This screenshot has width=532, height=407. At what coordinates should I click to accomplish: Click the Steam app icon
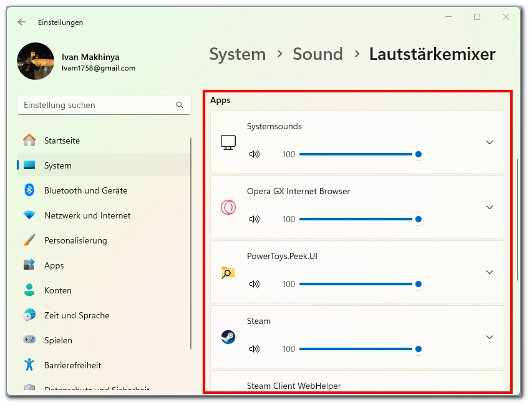(x=228, y=337)
